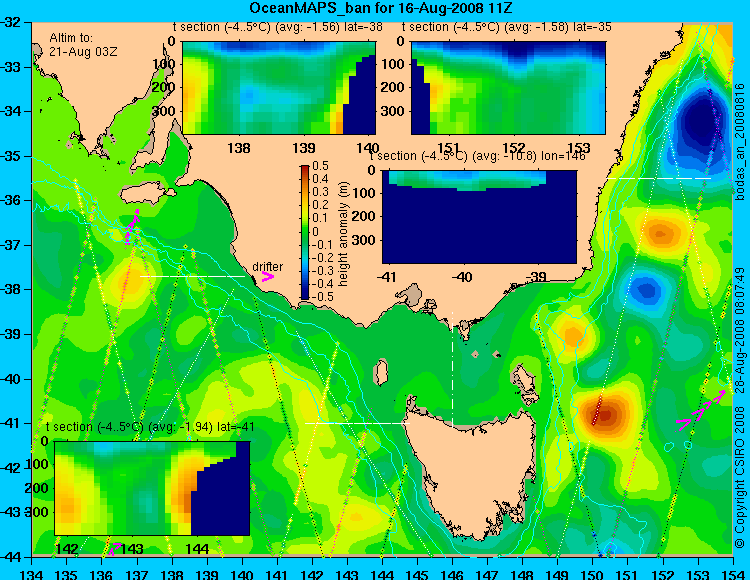Image resolution: width=750 pixels, height=580 pixels.
Task: Click the magenta arrowhead beside the drifter label
Action: 267,277
